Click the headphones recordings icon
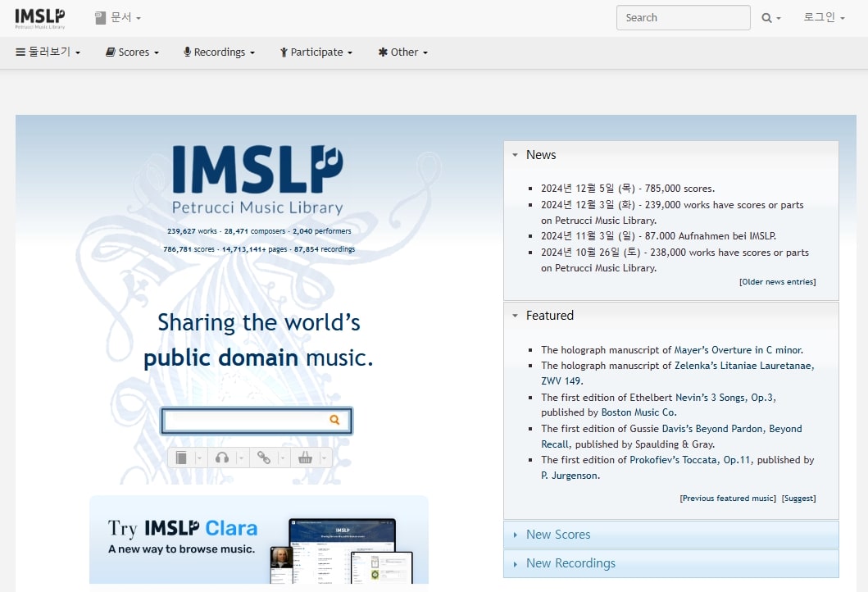The height and width of the screenshot is (592, 868). pos(222,458)
